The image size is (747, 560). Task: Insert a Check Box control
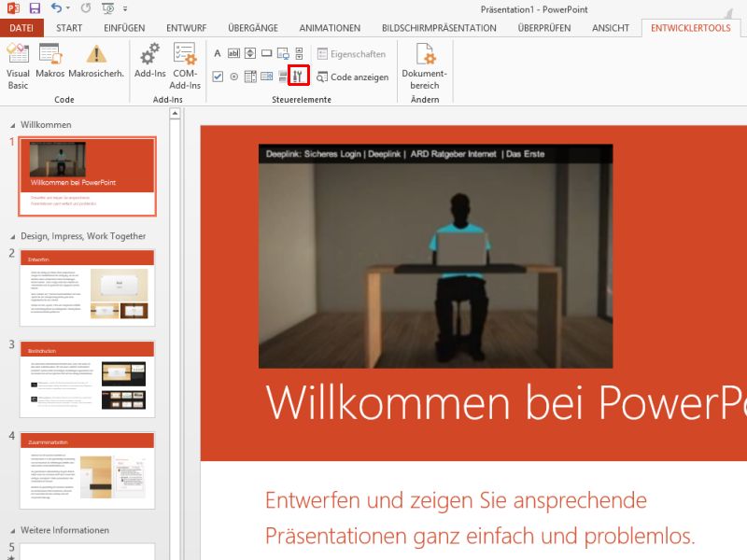coord(218,77)
